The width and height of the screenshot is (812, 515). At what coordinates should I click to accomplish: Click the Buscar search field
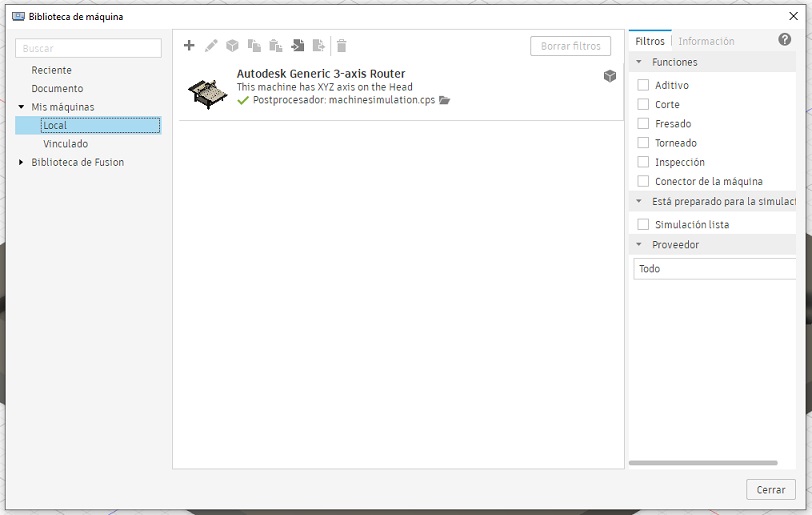click(89, 48)
